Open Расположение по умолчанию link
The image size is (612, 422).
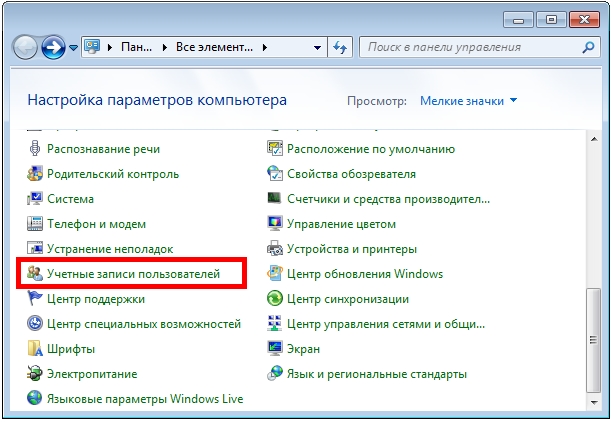371,149
